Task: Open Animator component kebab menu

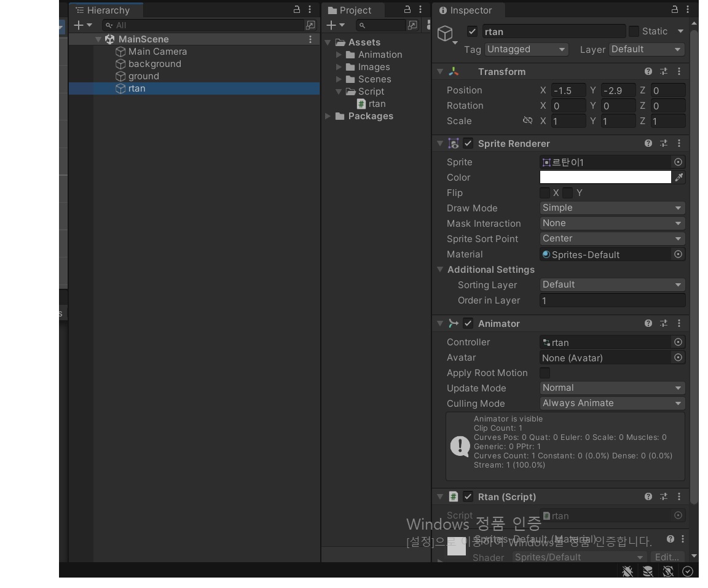Action: [679, 323]
